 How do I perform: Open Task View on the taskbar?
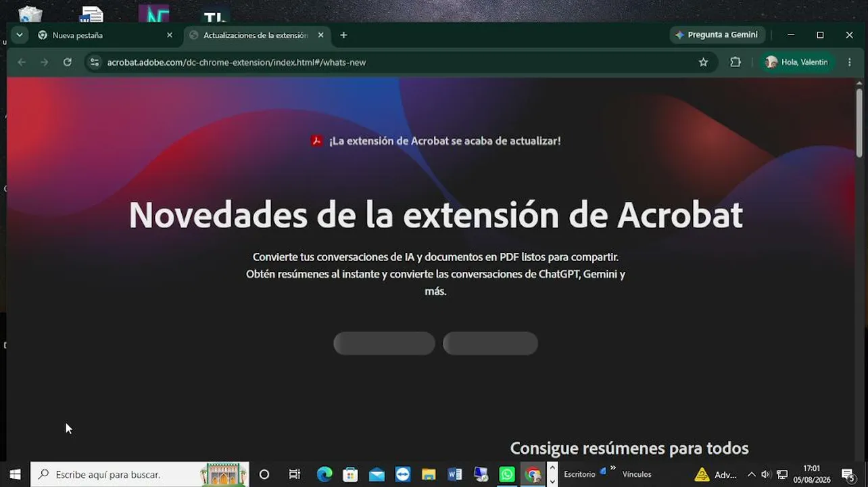point(295,474)
